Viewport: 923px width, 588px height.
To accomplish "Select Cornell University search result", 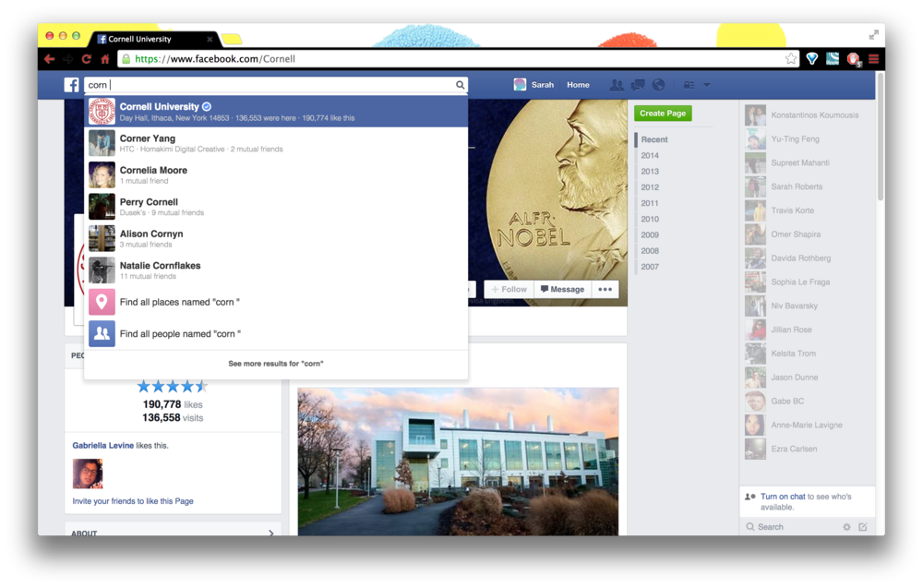I will 276,112.
